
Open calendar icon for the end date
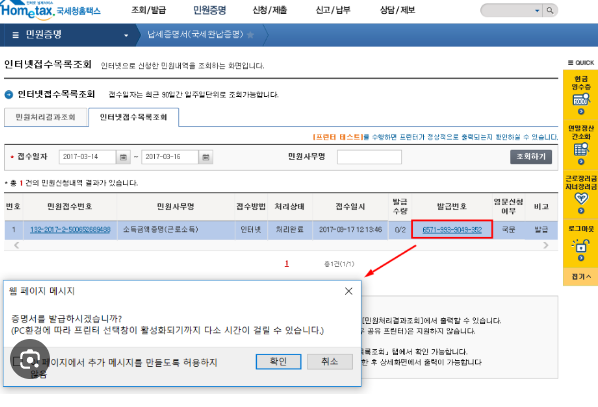tap(206, 157)
